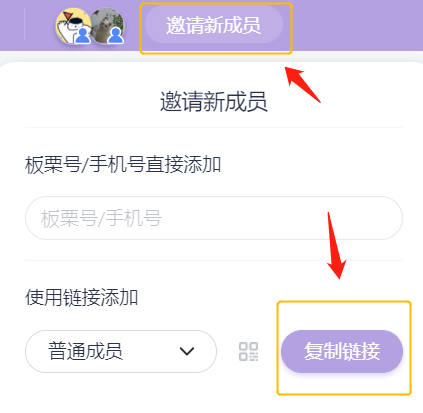
Task: Click placeholder text inside the phone number field
Action: 101,218
